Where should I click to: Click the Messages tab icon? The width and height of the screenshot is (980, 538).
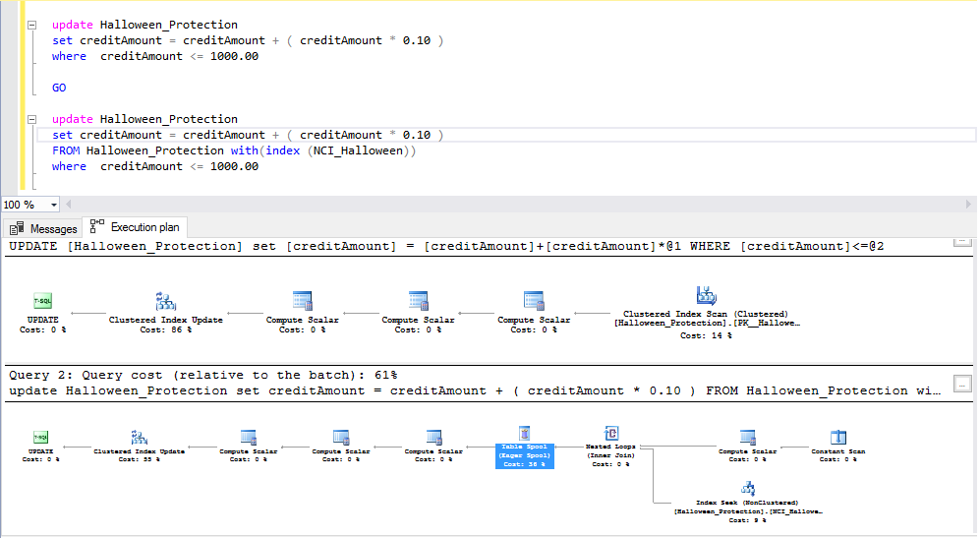[x=17, y=228]
